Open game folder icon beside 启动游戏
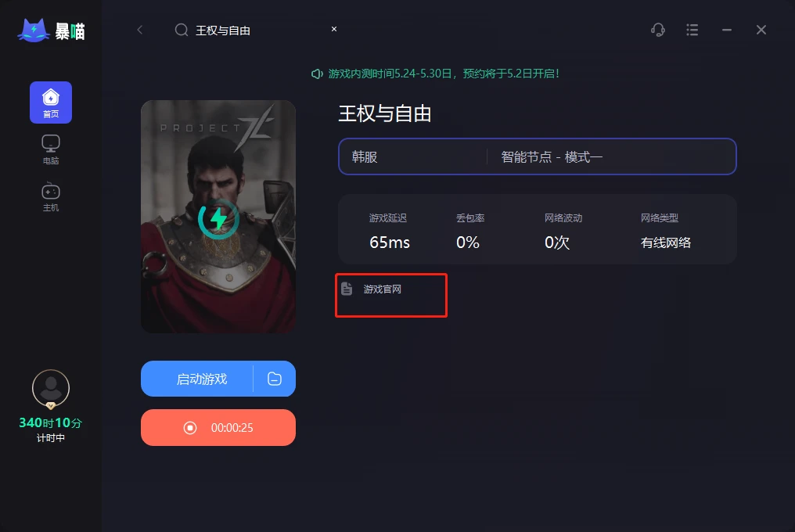 coord(275,379)
